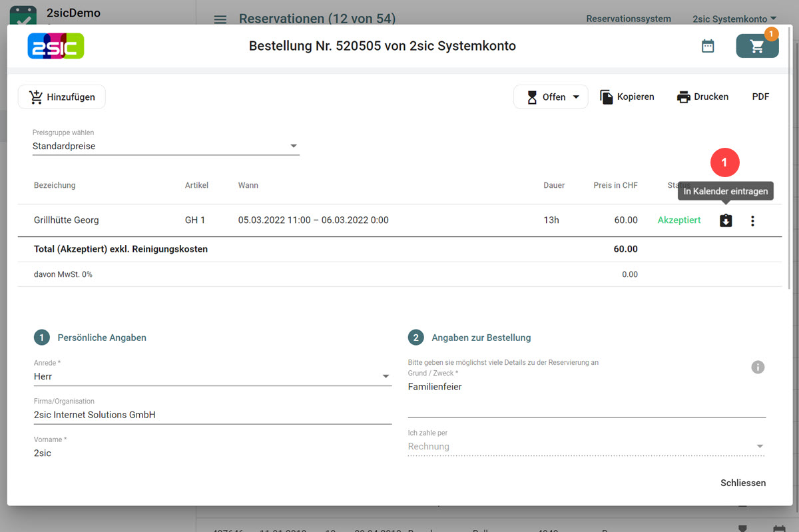Click the Drucken printer button
799x532 pixels.
[702, 97]
